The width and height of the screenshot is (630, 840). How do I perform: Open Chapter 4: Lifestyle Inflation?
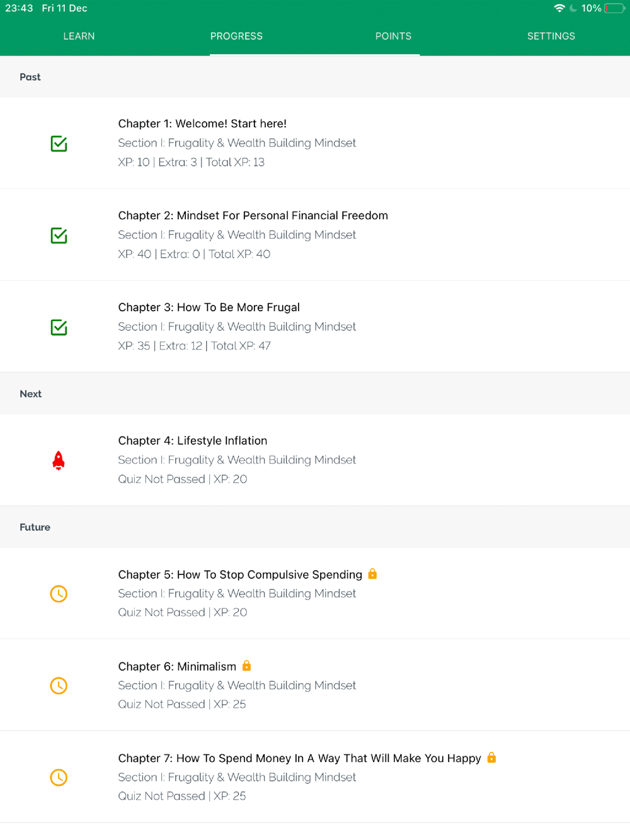point(192,441)
